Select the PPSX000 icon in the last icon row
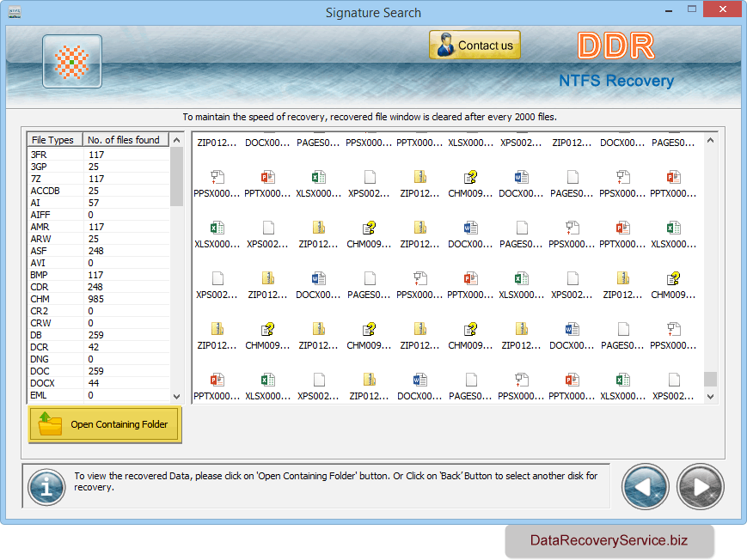The width and height of the screenshot is (747, 560). (x=521, y=380)
